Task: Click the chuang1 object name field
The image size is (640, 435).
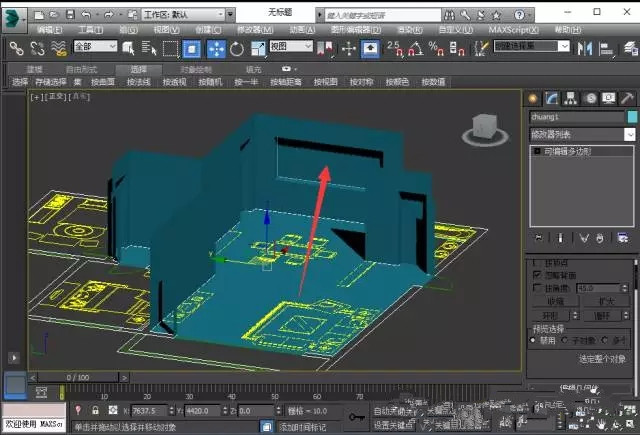Action: (x=577, y=117)
